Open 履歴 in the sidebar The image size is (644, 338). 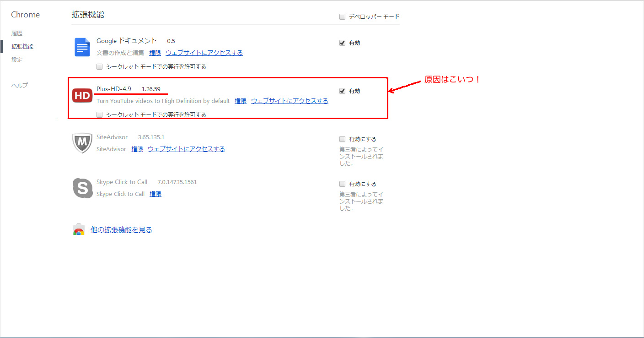tap(17, 33)
